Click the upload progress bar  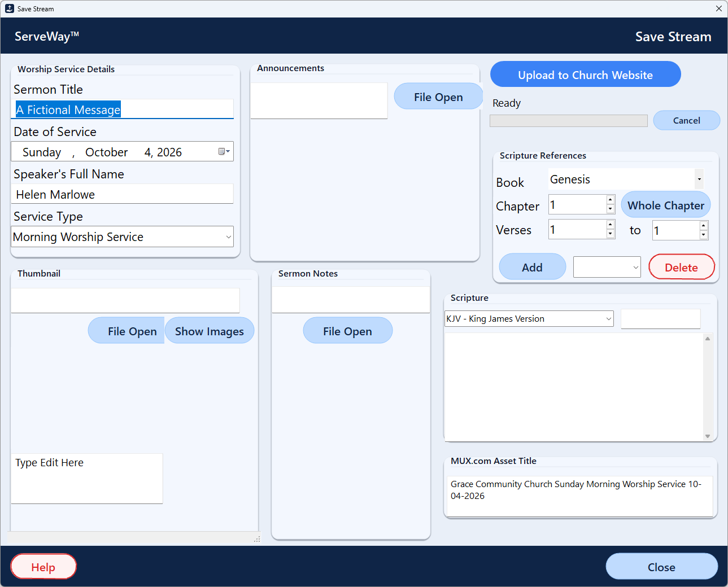click(x=569, y=121)
